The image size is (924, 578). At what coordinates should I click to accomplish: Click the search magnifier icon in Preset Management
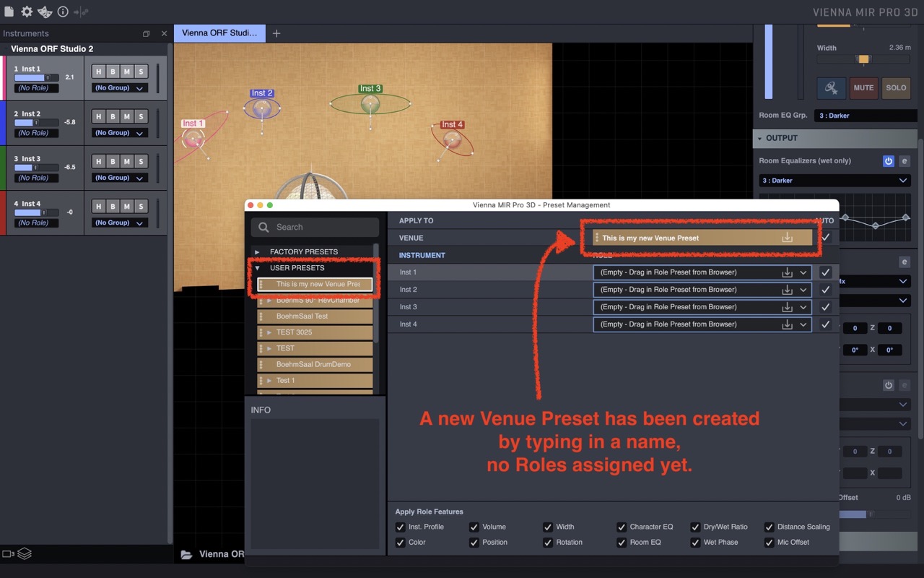264,227
